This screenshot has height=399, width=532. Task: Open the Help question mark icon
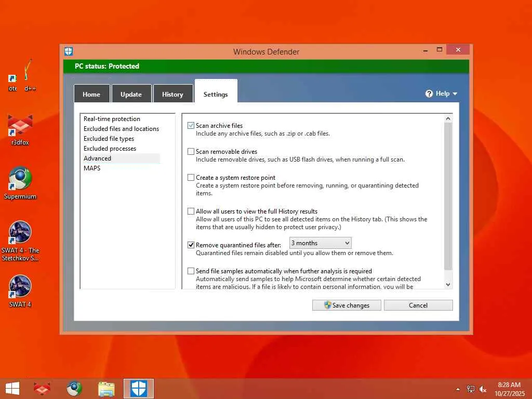tap(429, 94)
